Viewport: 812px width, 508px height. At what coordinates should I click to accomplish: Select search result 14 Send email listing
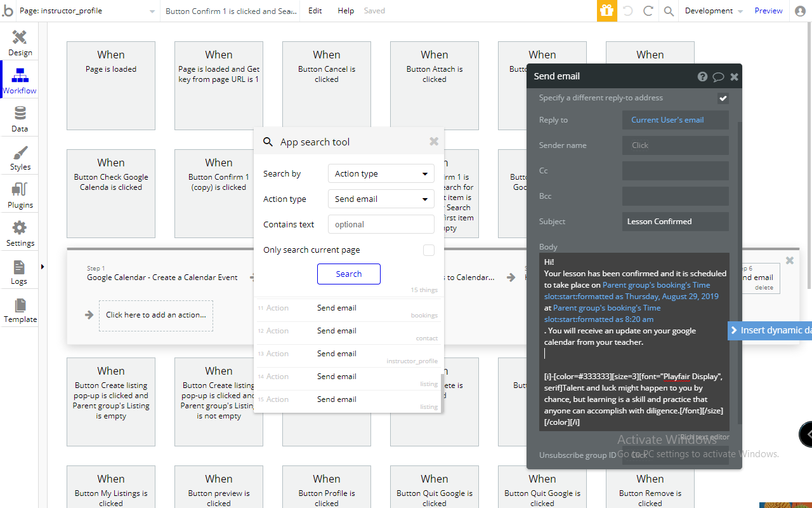click(x=348, y=378)
